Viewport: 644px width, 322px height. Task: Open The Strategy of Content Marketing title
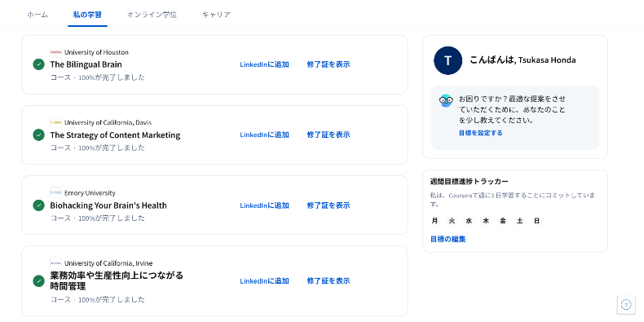[x=115, y=135]
